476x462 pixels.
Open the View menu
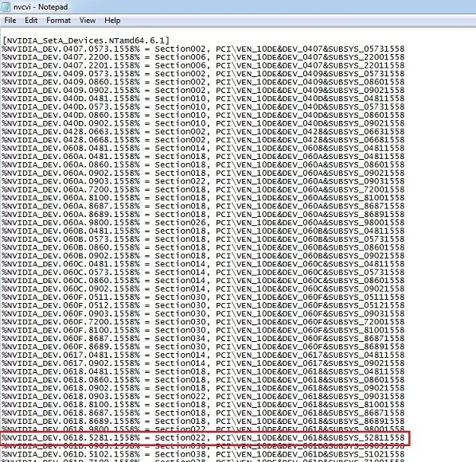click(88, 21)
